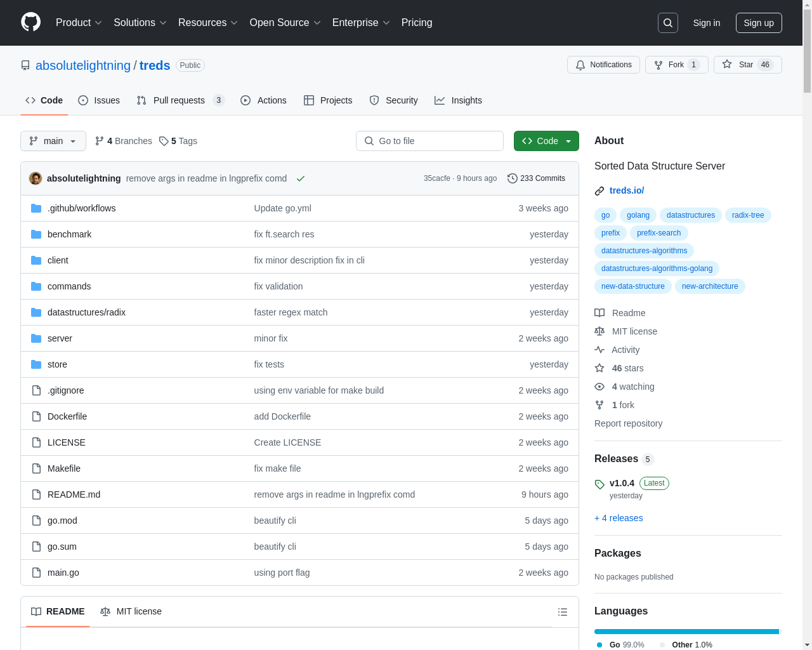The width and height of the screenshot is (812, 650).
Task: Click Report repository link
Action: [628, 423]
